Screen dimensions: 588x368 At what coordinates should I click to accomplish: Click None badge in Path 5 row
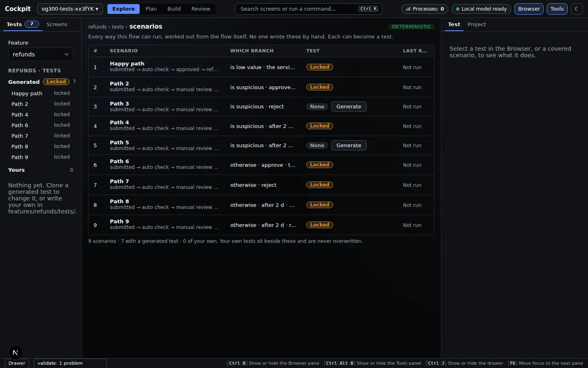click(x=317, y=146)
